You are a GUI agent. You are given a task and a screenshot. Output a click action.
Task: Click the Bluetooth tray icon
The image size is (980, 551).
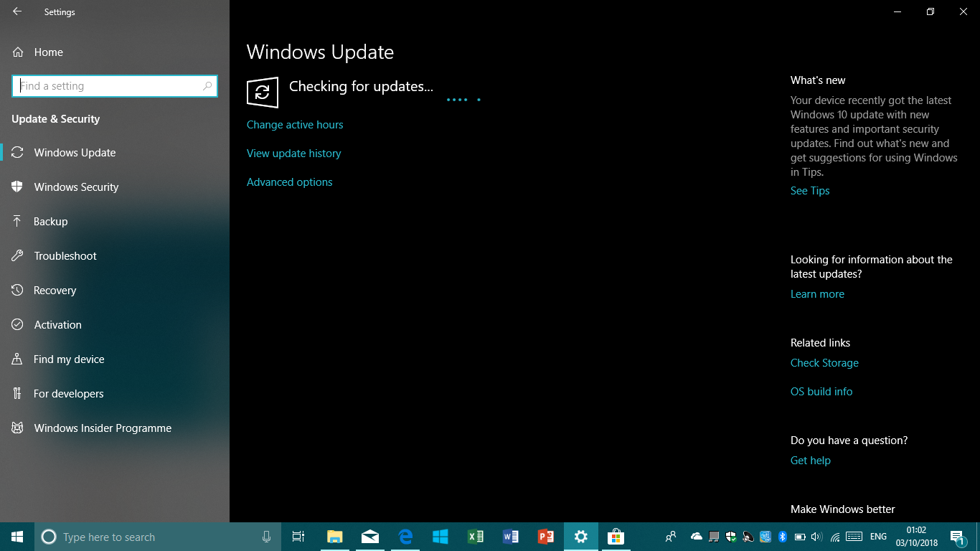pyautogui.click(x=783, y=537)
